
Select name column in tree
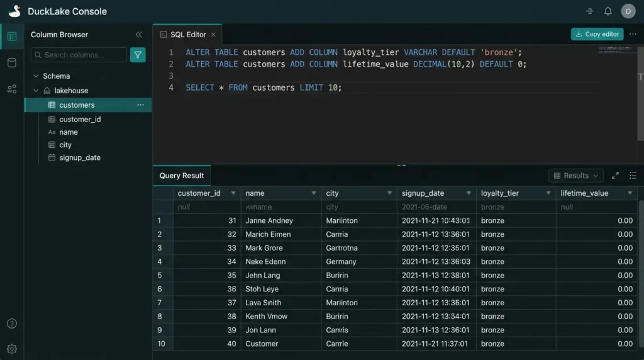pyautogui.click(x=68, y=132)
